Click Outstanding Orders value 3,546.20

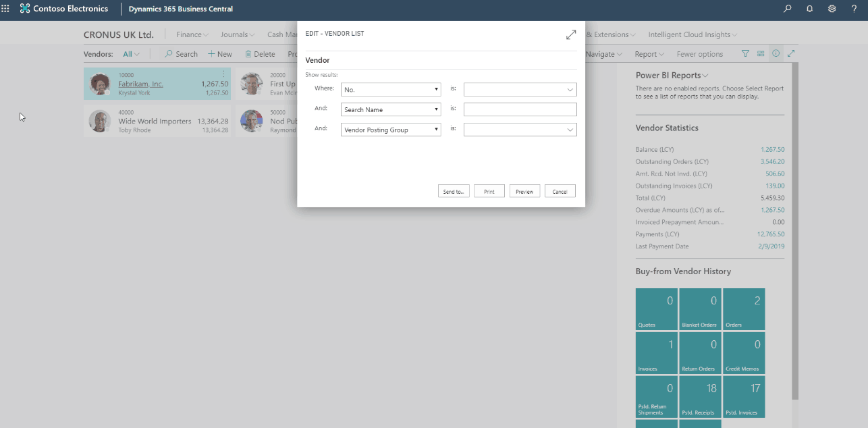point(772,162)
